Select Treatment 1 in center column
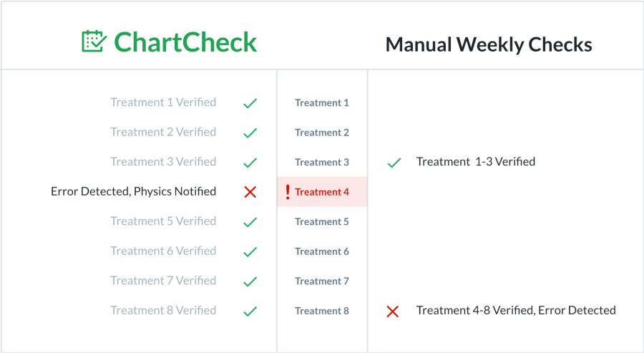644x353 pixels. pos(322,102)
